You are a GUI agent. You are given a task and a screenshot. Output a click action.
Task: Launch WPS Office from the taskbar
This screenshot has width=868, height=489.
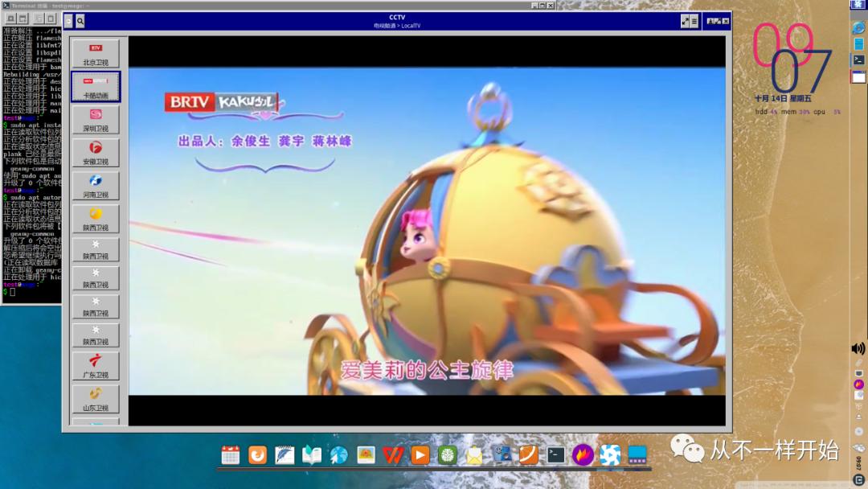point(392,454)
